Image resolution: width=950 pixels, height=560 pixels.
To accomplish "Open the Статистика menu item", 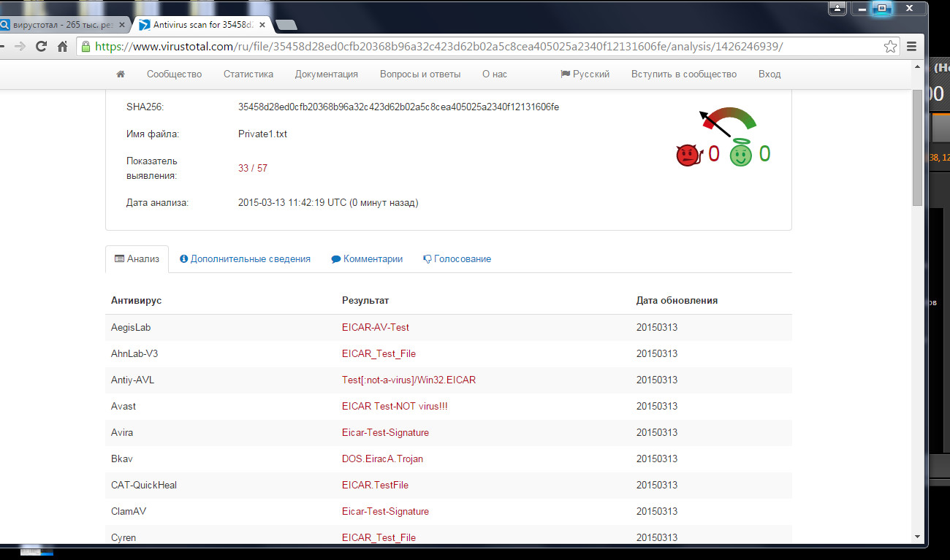I will 248,74.
